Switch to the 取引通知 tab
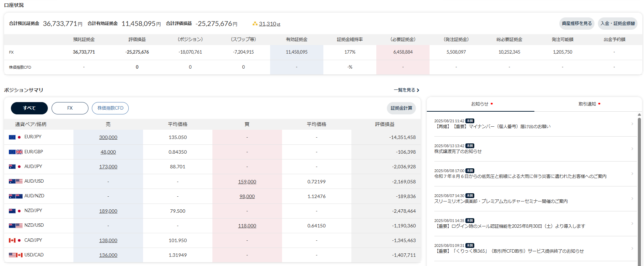This screenshot has width=644, height=266. click(588, 104)
